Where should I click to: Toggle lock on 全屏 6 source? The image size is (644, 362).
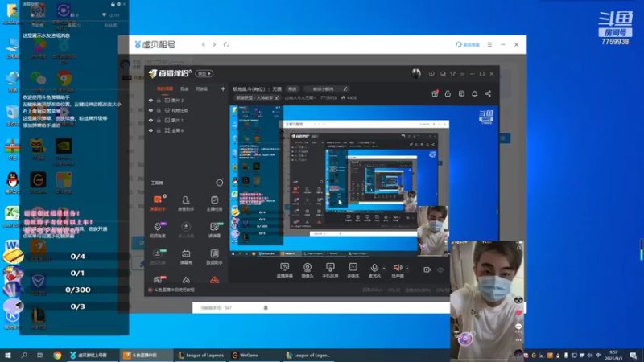159,130
